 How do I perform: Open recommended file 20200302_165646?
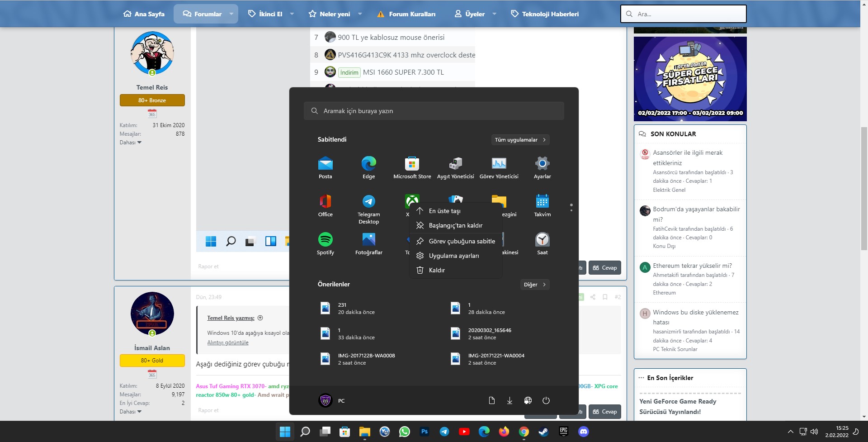point(481,333)
